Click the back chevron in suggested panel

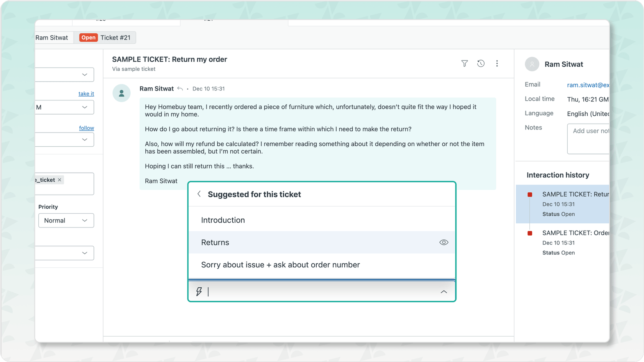(x=199, y=194)
